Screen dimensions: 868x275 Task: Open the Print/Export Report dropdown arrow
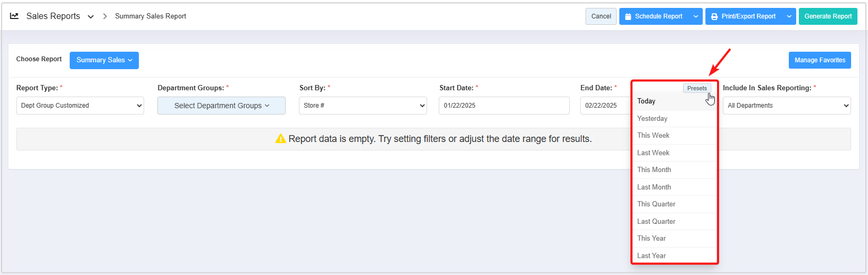point(789,16)
